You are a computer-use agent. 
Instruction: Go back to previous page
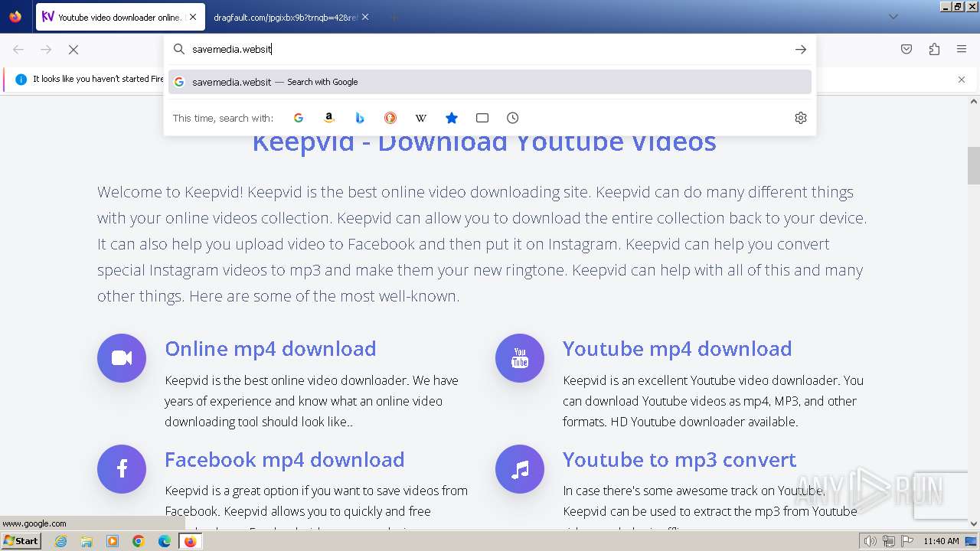tap(18, 49)
